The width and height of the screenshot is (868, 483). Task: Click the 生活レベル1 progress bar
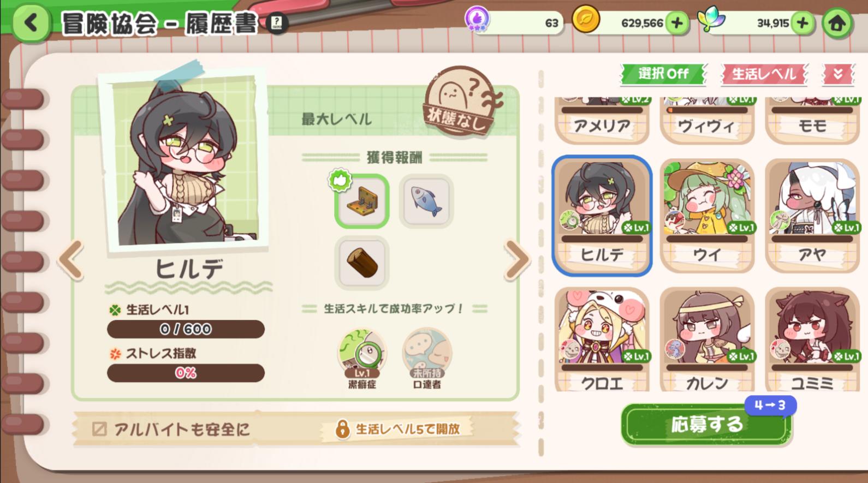pos(186,329)
